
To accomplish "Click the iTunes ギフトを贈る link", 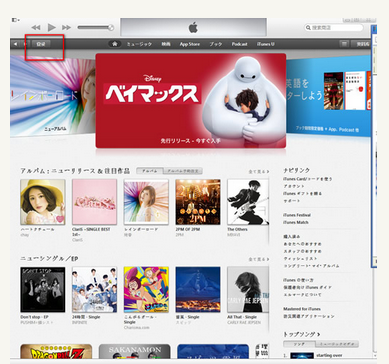I will (x=302, y=194).
